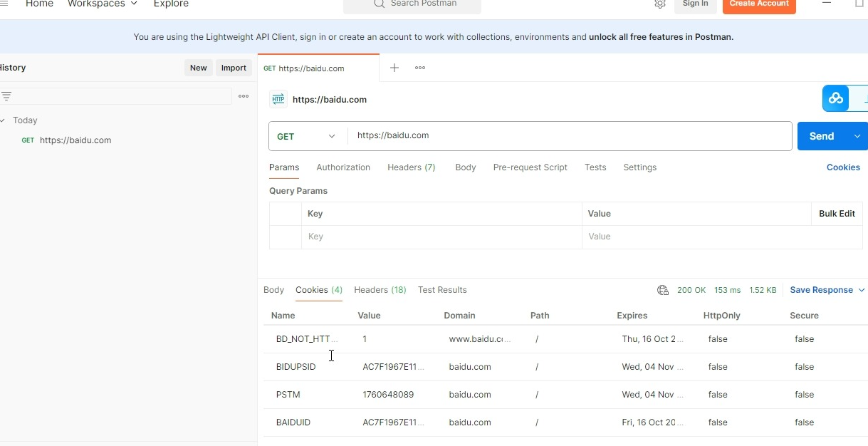Click the search magnifier icon in Postman
Image resolution: width=868 pixels, height=446 pixels.
click(x=380, y=4)
